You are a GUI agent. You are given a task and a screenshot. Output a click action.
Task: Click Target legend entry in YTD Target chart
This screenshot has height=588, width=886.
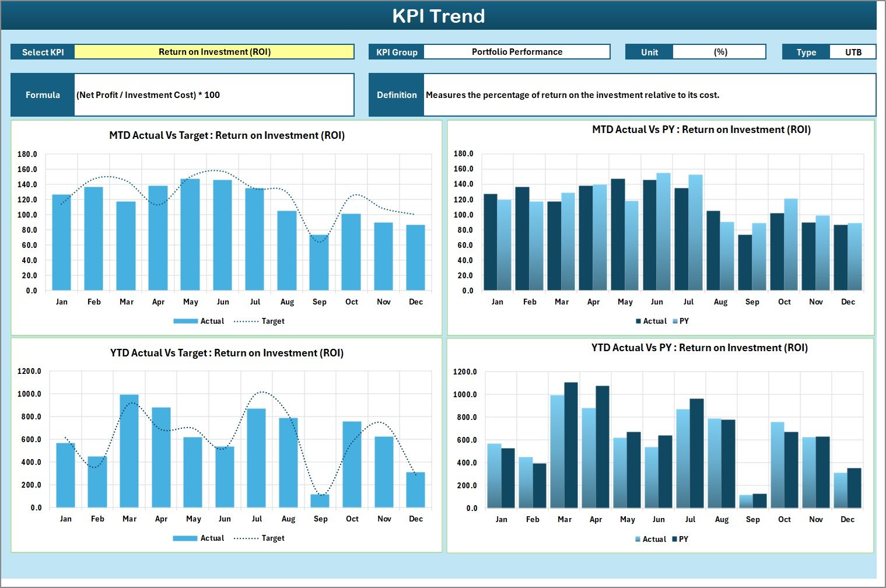point(259,538)
